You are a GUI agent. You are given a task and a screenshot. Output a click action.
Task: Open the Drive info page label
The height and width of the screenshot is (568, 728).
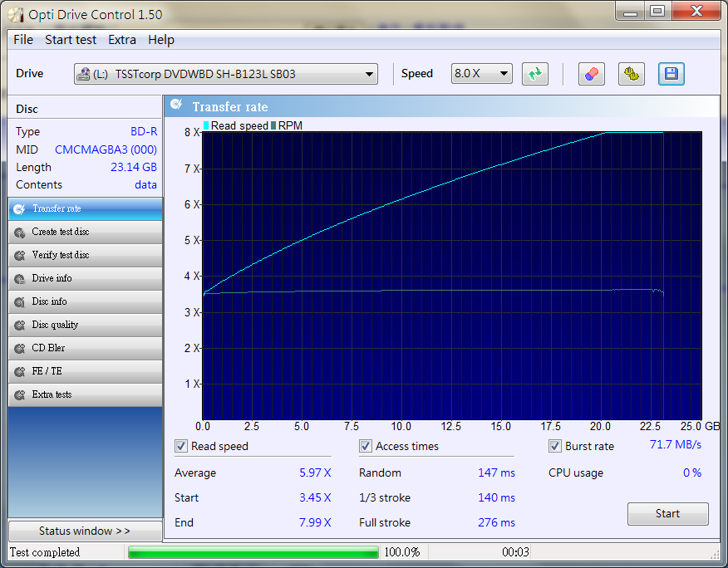(x=52, y=278)
